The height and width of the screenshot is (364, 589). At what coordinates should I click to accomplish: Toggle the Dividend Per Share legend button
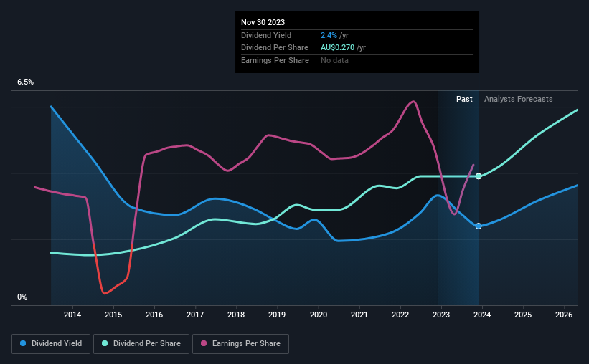click(x=141, y=344)
